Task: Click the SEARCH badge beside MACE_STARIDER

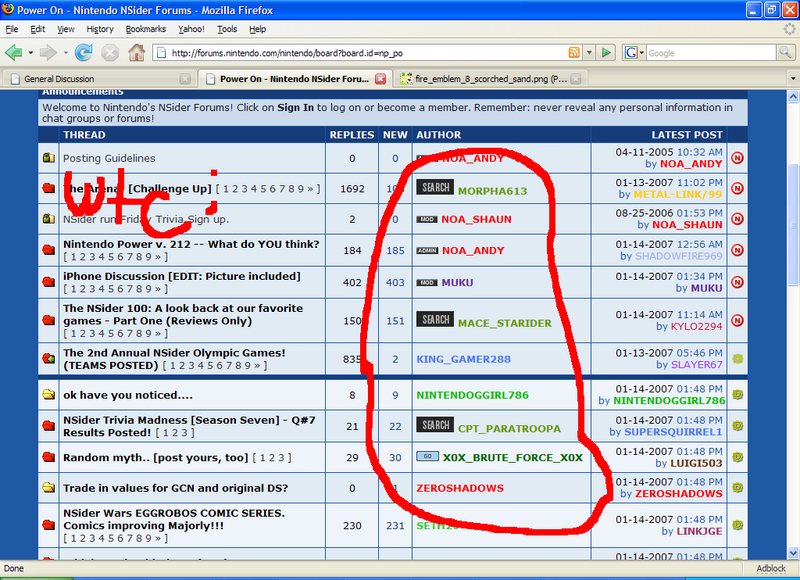Action: [435, 320]
